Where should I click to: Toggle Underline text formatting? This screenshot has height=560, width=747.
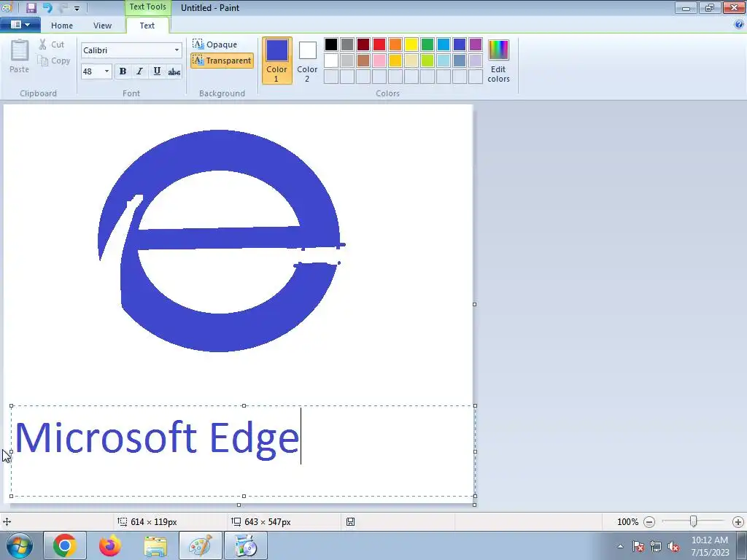tap(157, 71)
